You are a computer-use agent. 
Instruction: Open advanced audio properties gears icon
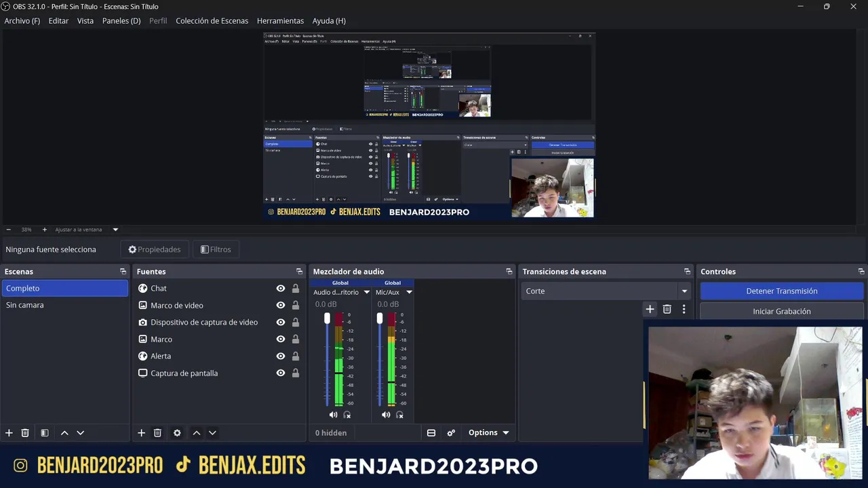click(x=451, y=432)
